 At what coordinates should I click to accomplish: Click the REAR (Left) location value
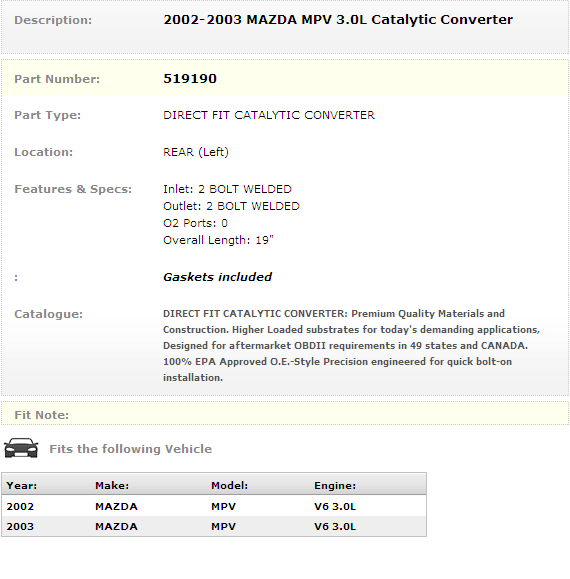196,152
